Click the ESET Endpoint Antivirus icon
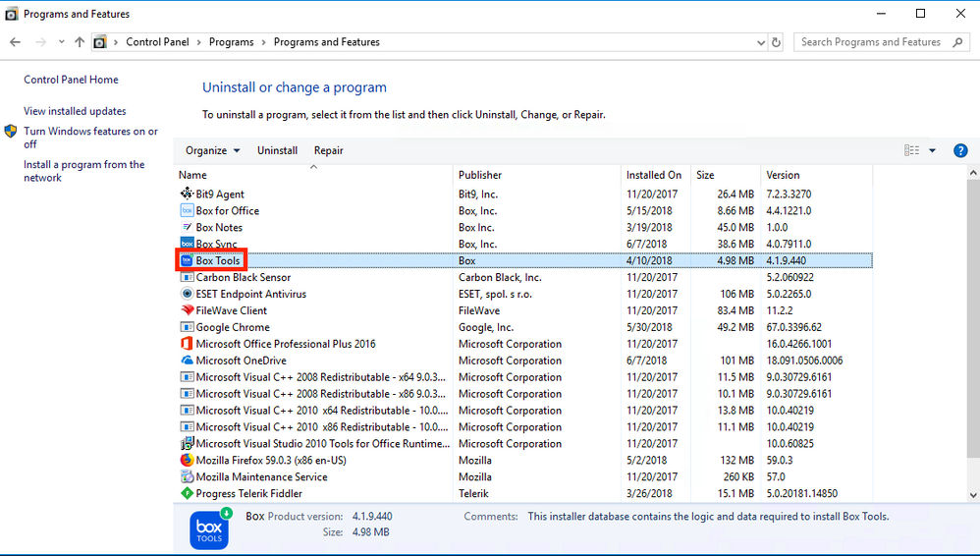This screenshot has width=980, height=556. point(187,294)
